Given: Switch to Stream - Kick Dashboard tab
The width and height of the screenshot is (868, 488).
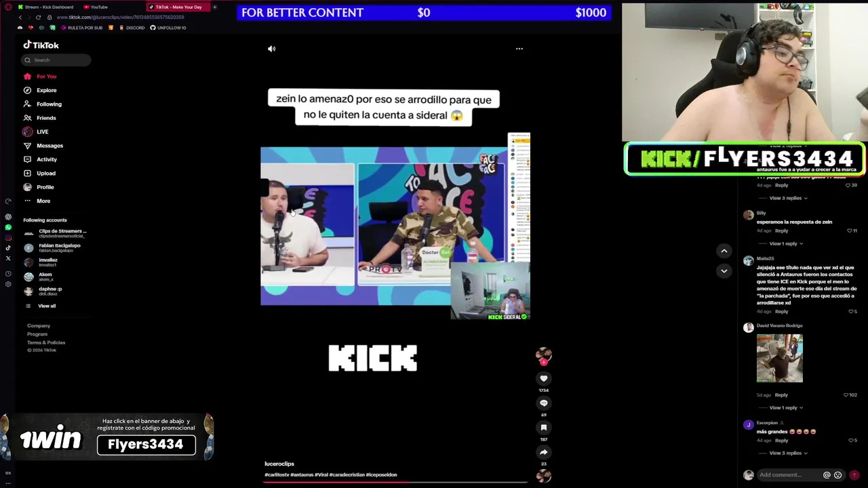Looking at the screenshot, I should coord(47,7).
